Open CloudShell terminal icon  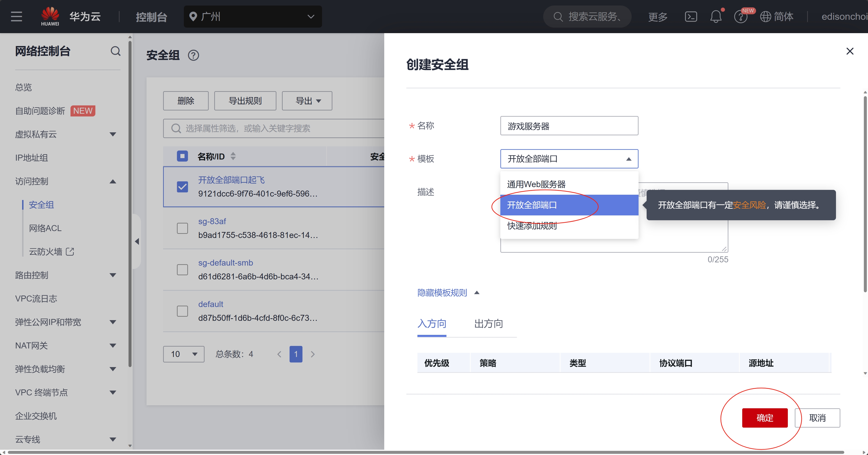click(x=691, y=17)
